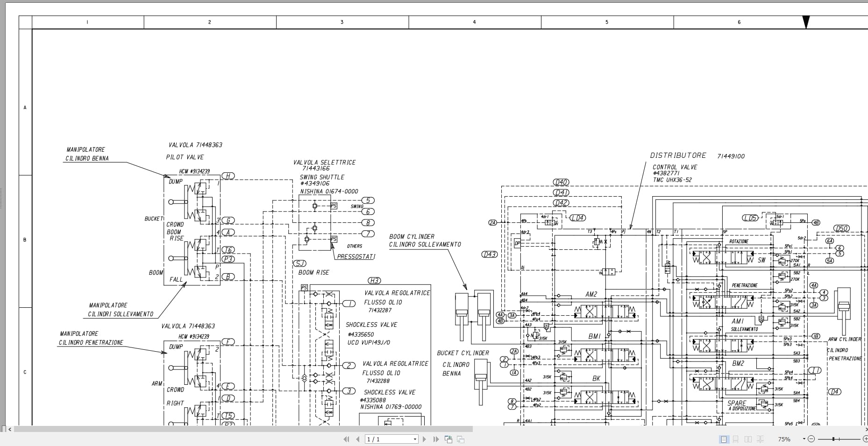Click the 75% zoom label
The image size is (868, 446).
pyautogui.click(x=784, y=439)
